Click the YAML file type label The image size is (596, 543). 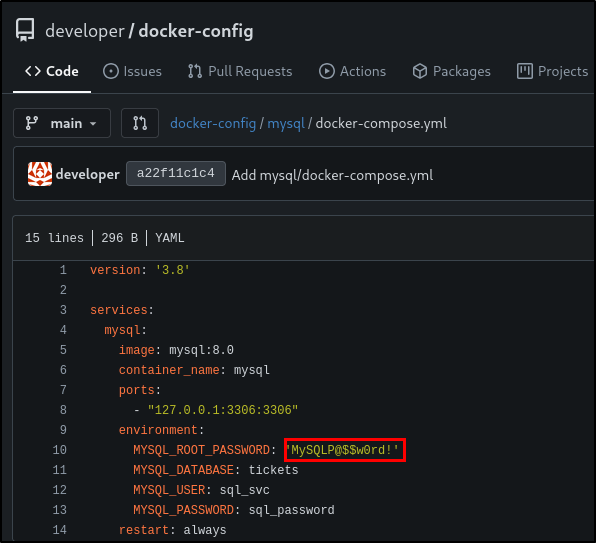point(170,238)
